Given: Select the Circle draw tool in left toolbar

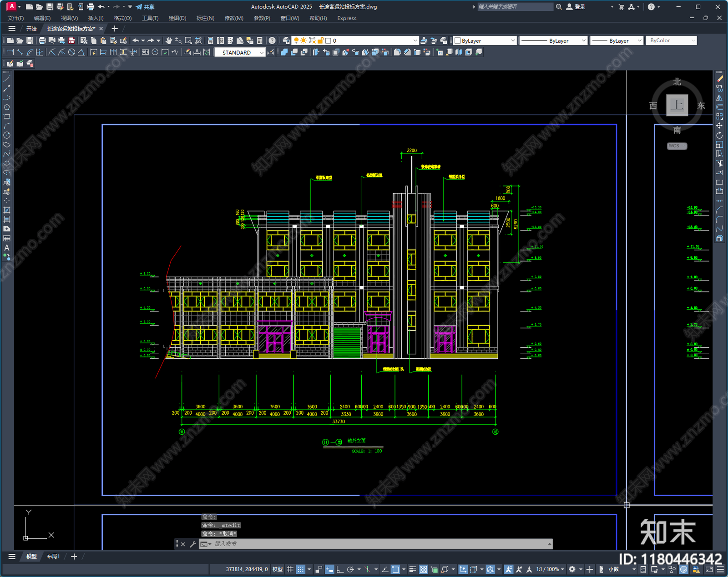Looking at the screenshot, I should [x=7, y=135].
